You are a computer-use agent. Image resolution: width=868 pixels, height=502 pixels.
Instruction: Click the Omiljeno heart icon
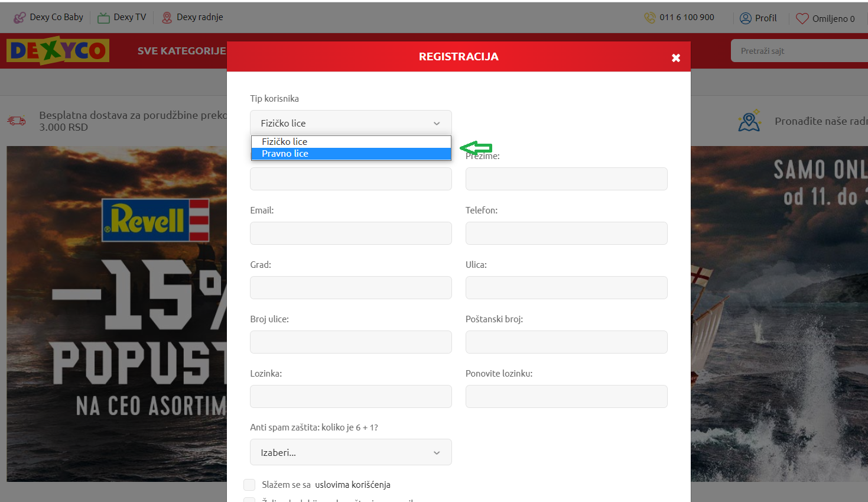(x=802, y=18)
